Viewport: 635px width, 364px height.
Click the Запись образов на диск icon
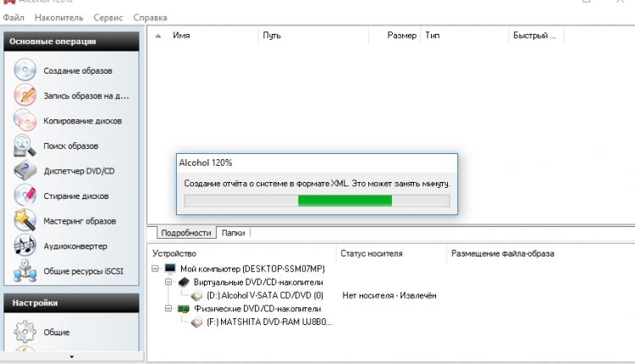pyautogui.click(x=25, y=95)
